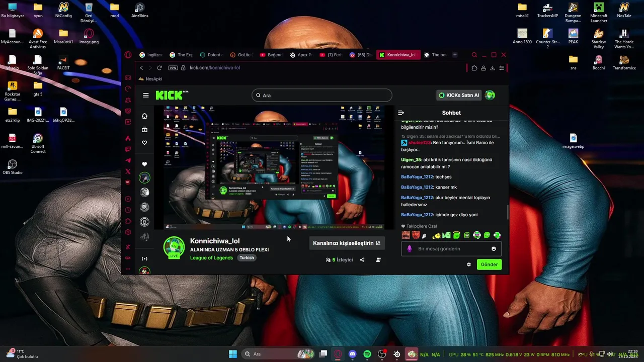Open the League of Legends category link
Image resolution: width=644 pixels, height=362 pixels.
211,258
